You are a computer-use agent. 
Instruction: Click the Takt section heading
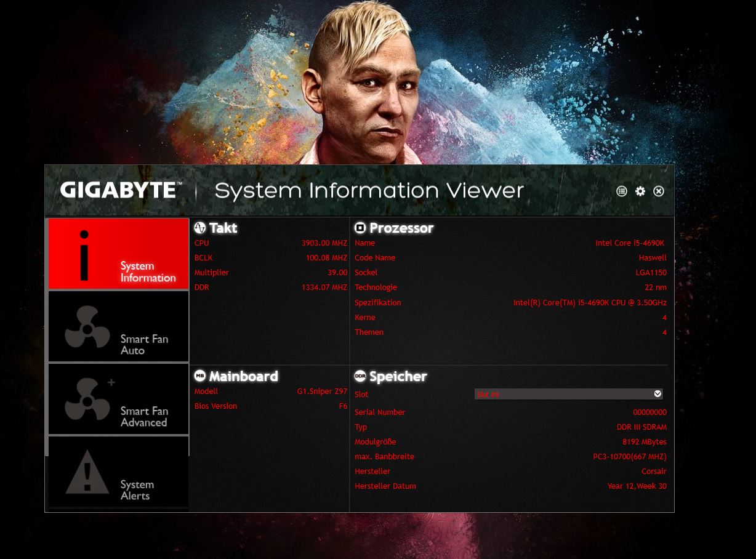[x=223, y=228]
